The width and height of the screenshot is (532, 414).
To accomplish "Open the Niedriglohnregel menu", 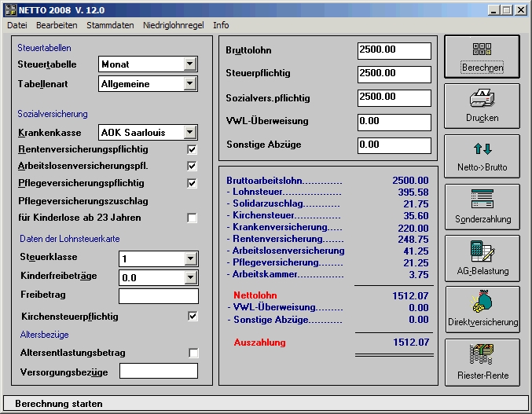I will [174, 25].
